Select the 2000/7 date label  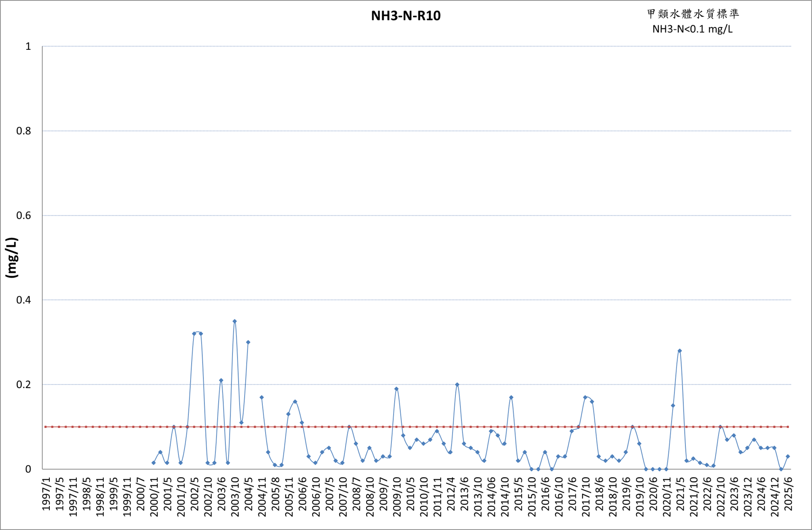[140, 494]
